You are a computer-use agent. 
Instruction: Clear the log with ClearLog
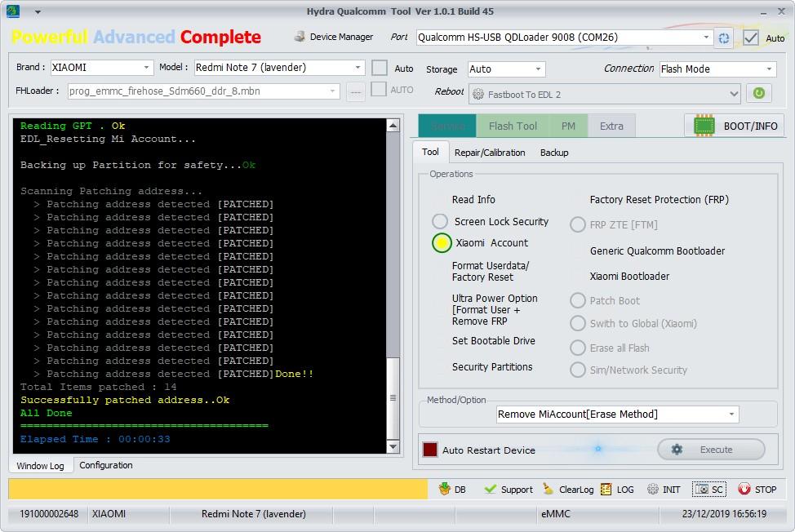(568, 490)
